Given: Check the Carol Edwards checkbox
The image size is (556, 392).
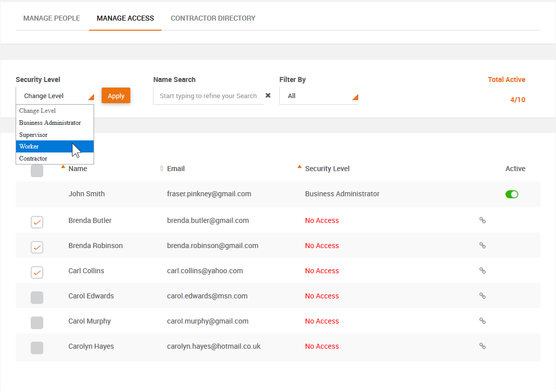Looking at the screenshot, I should coord(37,297).
